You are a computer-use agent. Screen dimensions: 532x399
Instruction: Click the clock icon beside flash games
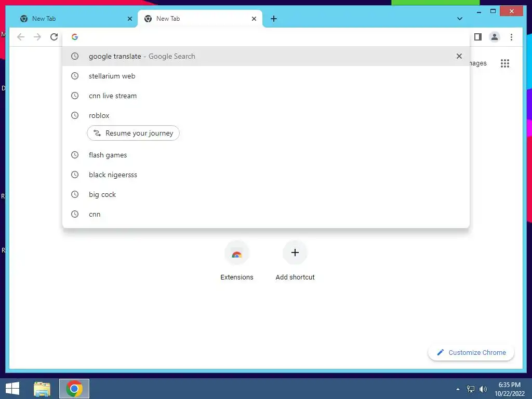[75, 155]
